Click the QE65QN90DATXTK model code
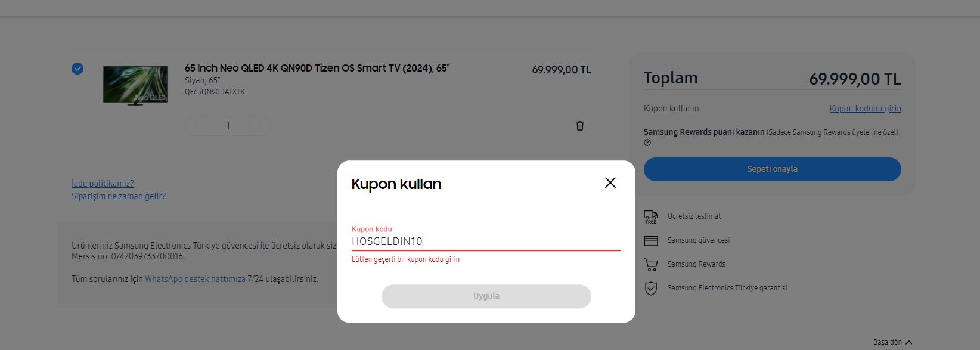The height and width of the screenshot is (350, 980). pos(215,92)
